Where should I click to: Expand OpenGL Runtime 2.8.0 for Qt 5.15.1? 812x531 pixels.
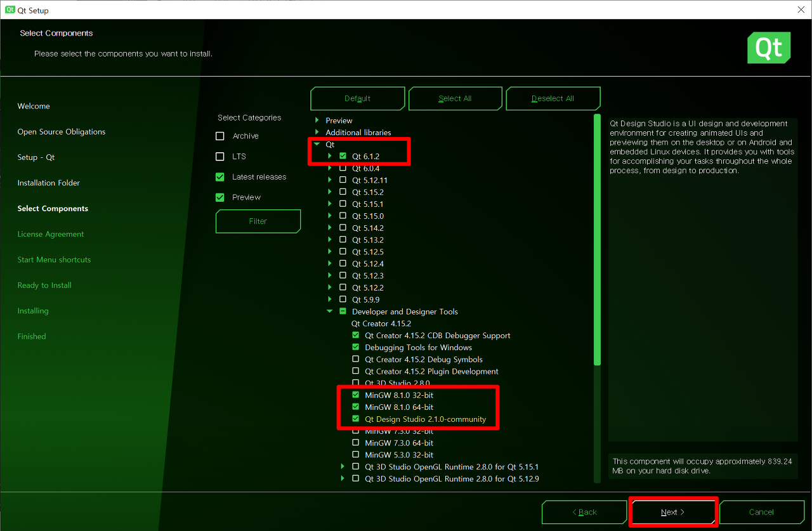click(x=343, y=467)
